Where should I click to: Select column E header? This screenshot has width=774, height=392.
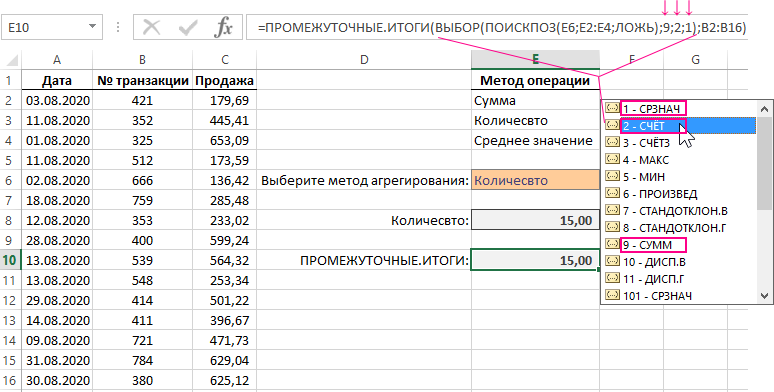[x=536, y=60]
